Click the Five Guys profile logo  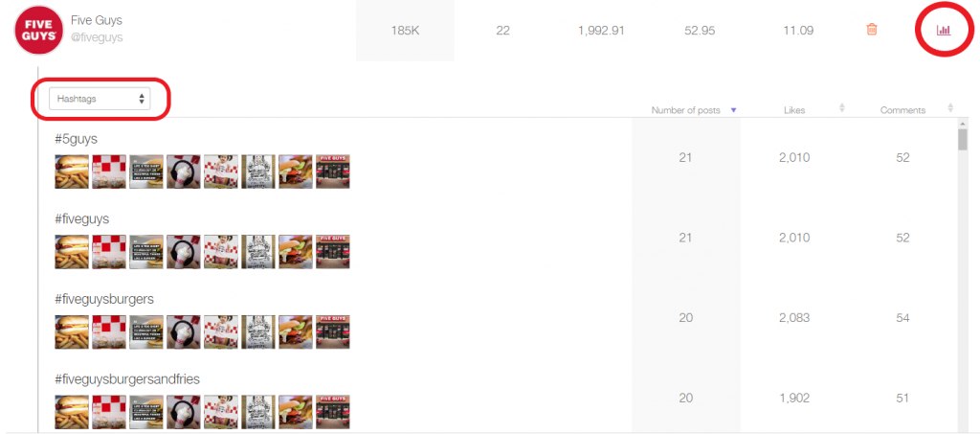coord(38,30)
